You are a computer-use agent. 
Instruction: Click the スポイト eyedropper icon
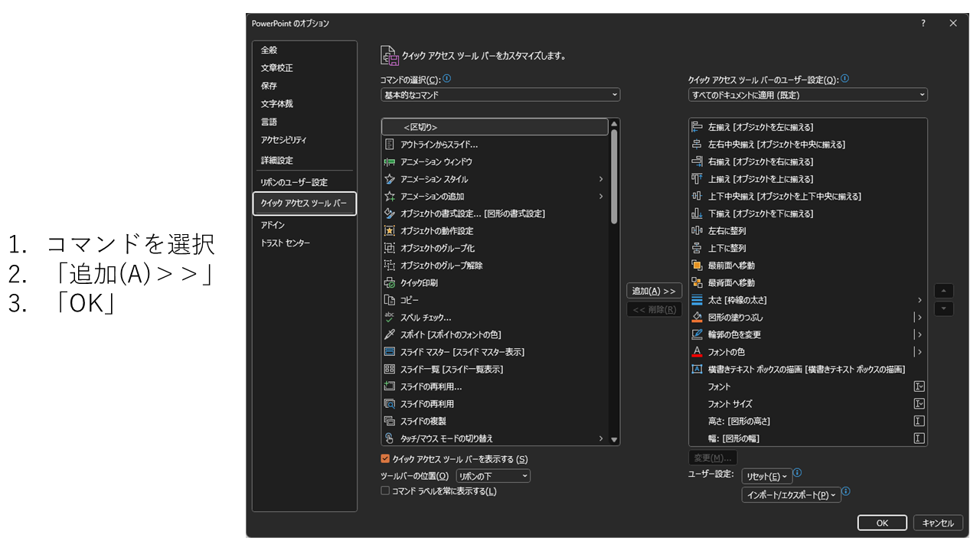(389, 334)
